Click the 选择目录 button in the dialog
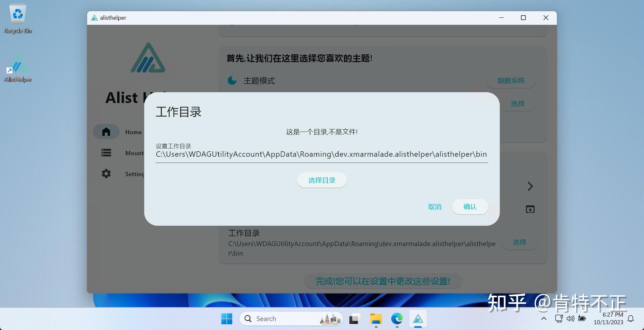The image size is (644, 330). point(321,180)
